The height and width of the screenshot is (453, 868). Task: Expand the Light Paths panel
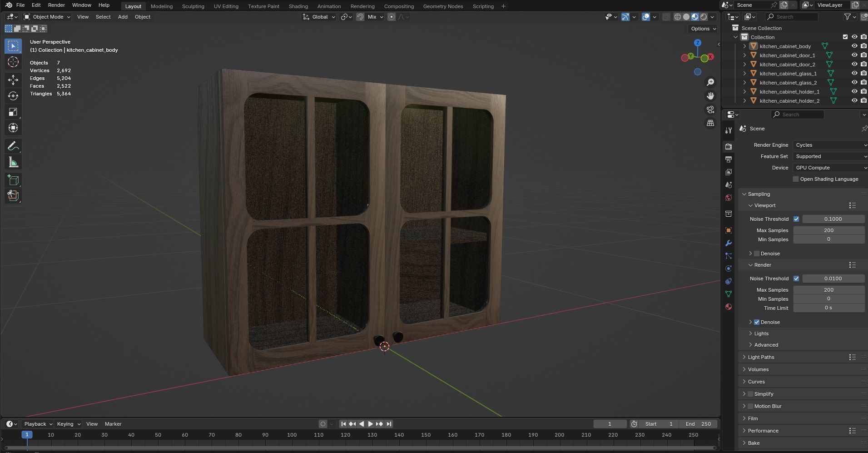tap(761, 357)
